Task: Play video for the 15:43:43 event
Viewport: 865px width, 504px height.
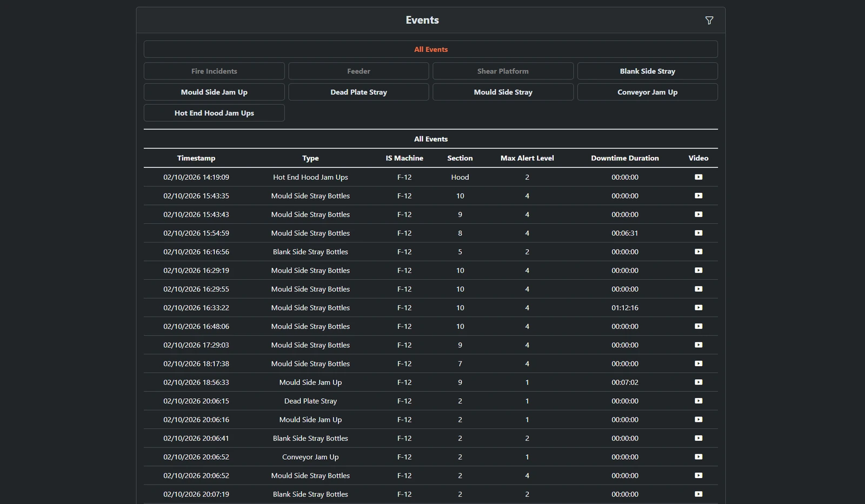Action: 698,214
